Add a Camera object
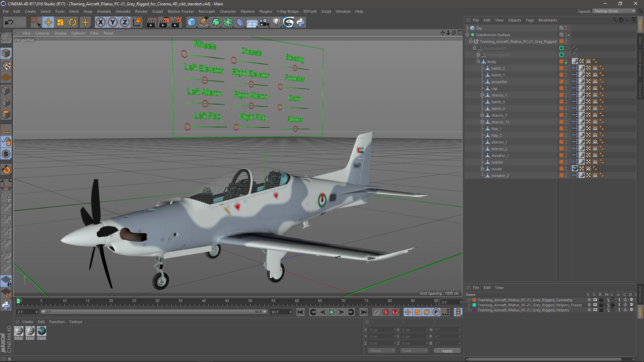 click(x=264, y=22)
